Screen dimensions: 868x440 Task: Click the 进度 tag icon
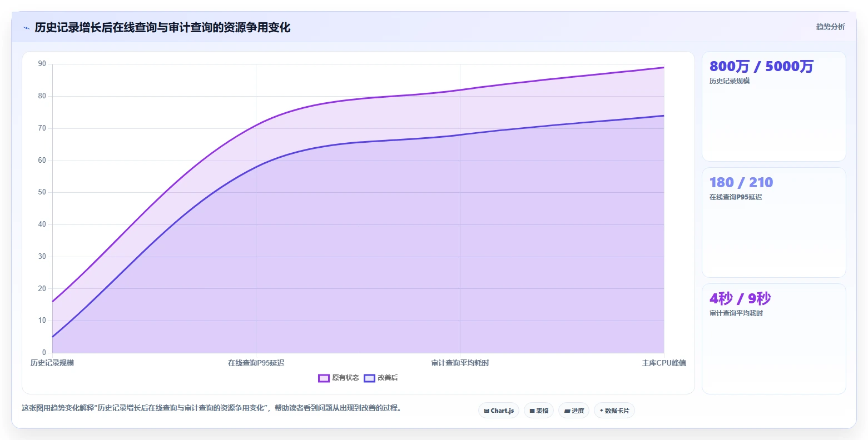[x=567, y=411]
